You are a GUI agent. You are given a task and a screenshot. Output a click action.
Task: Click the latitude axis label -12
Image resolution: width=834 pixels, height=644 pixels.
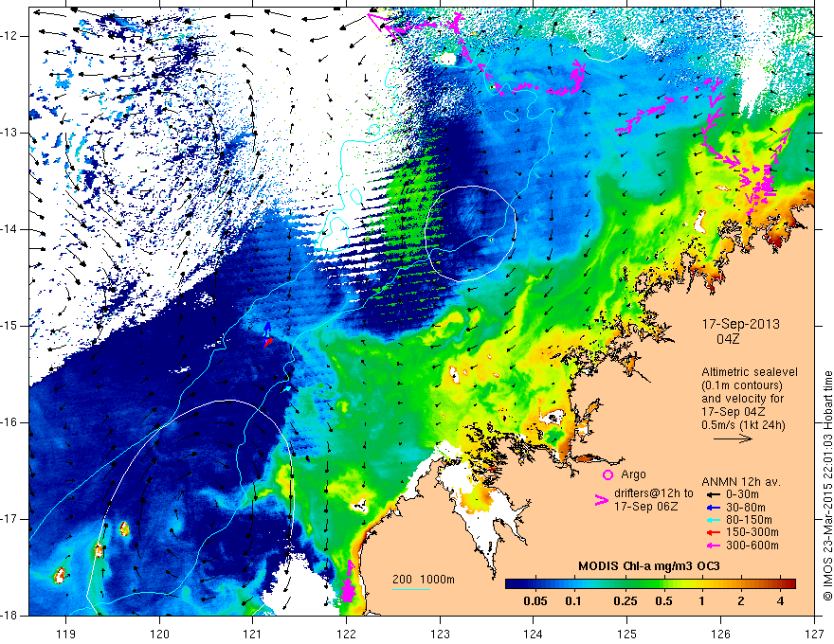(9, 36)
